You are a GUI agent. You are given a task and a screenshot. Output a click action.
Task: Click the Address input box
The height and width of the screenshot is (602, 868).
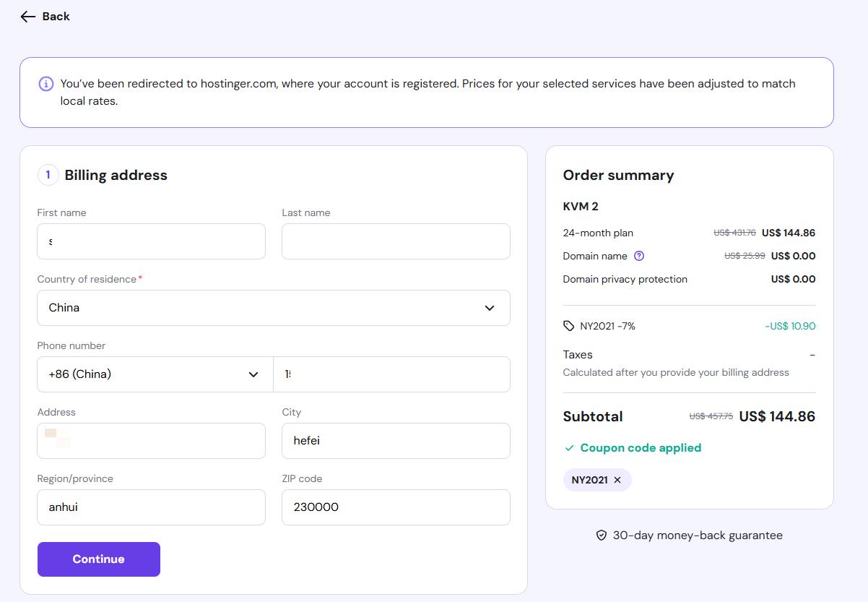tap(151, 441)
